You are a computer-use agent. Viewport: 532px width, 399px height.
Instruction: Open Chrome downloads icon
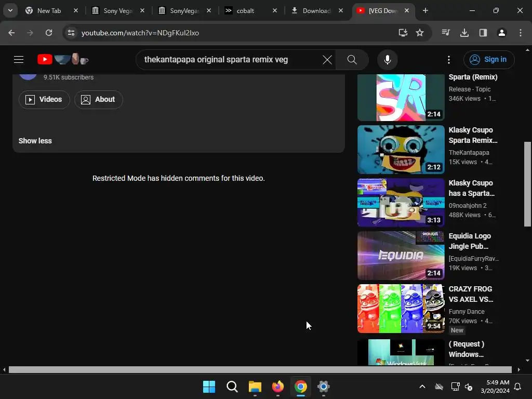pos(464,33)
